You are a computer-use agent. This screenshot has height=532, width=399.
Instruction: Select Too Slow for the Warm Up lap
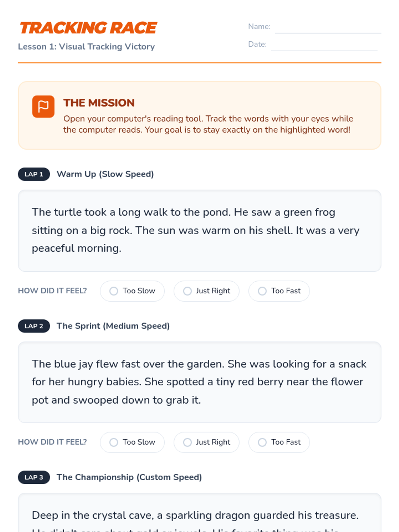tap(114, 291)
